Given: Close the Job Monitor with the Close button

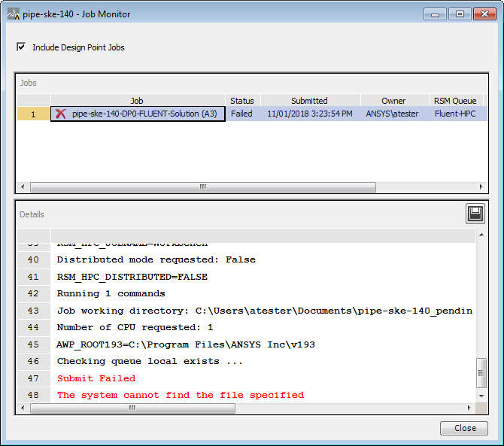Looking at the screenshot, I should click(x=464, y=428).
